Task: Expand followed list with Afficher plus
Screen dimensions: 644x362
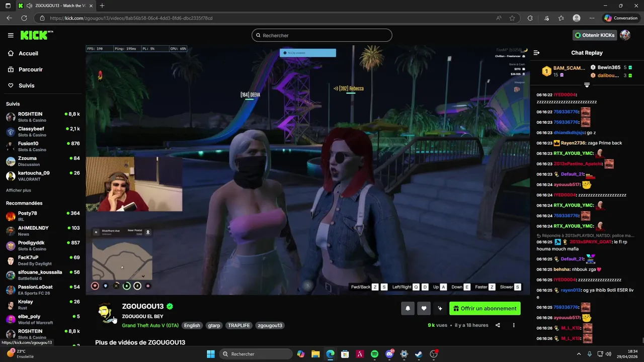Action: click(x=19, y=190)
